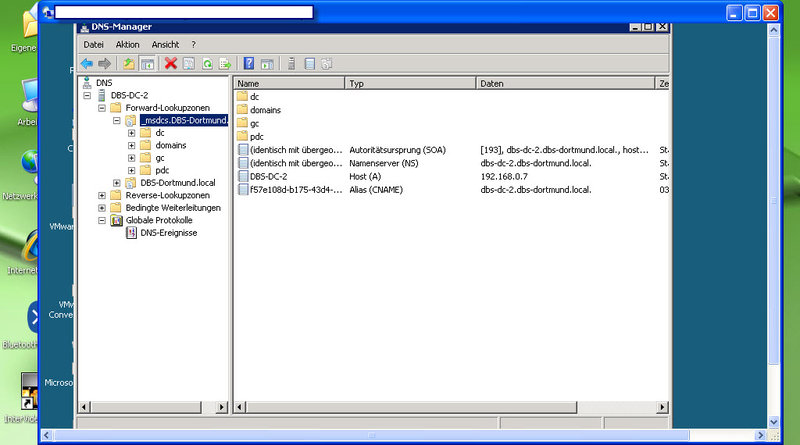
Task: Open the Datei menu
Action: tap(93, 45)
